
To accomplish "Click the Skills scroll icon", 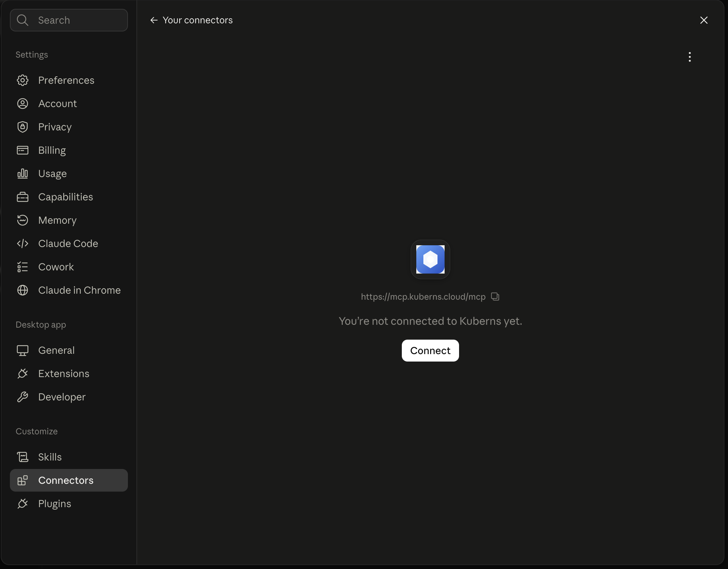I will pyautogui.click(x=23, y=457).
